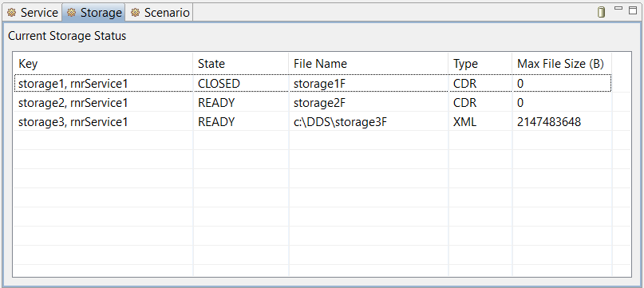Click the gear icon on Service tab
The image size is (644, 288).
point(11,13)
